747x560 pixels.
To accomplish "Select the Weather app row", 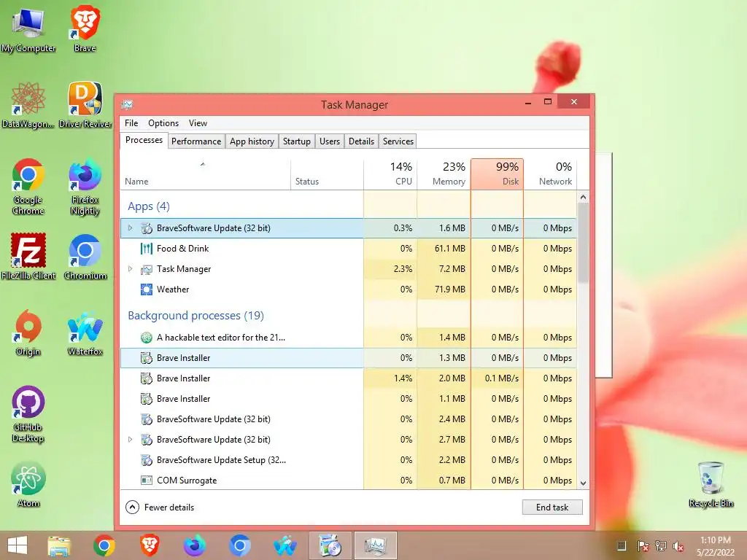I will coord(348,289).
